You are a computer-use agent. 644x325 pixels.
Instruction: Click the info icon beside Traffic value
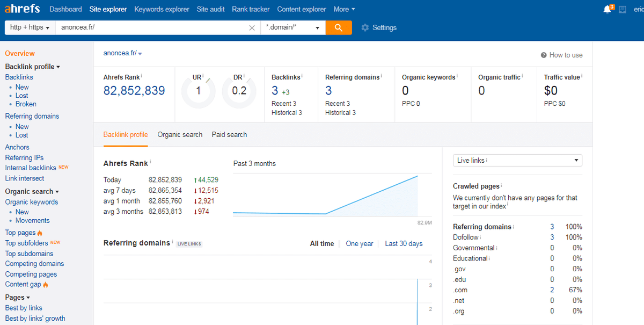[x=582, y=76]
